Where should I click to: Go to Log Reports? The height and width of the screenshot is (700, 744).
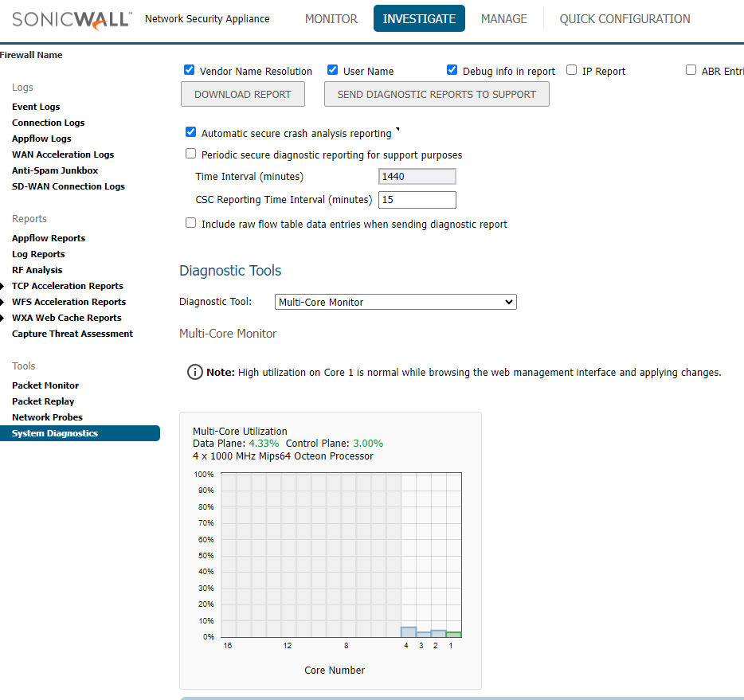[x=38, y=254]
